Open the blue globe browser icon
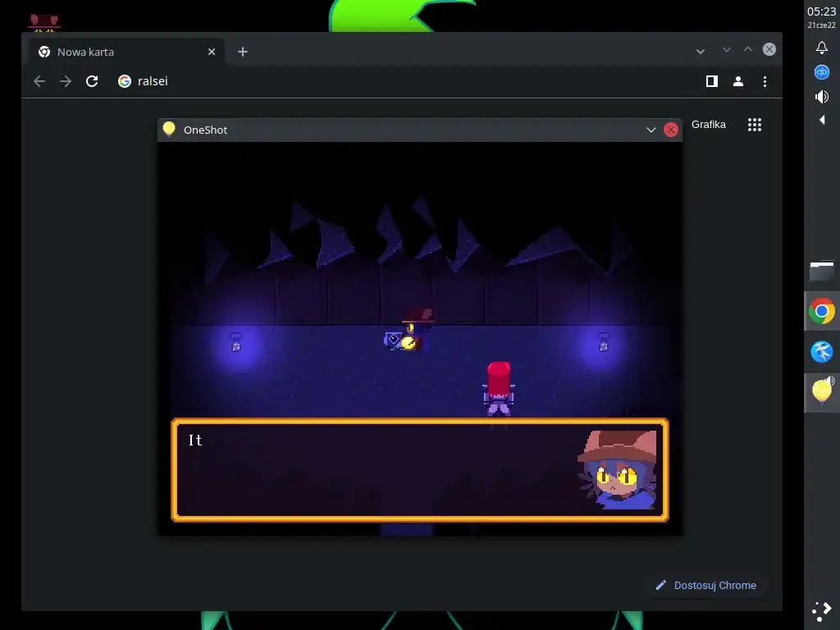840x630 pixels. 822,352
